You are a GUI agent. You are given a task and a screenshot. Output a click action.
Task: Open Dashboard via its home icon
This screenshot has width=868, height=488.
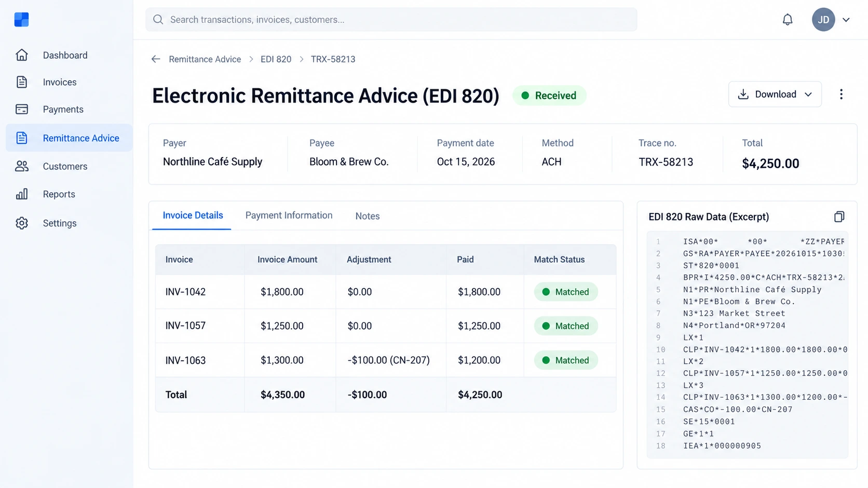[22, 55]
